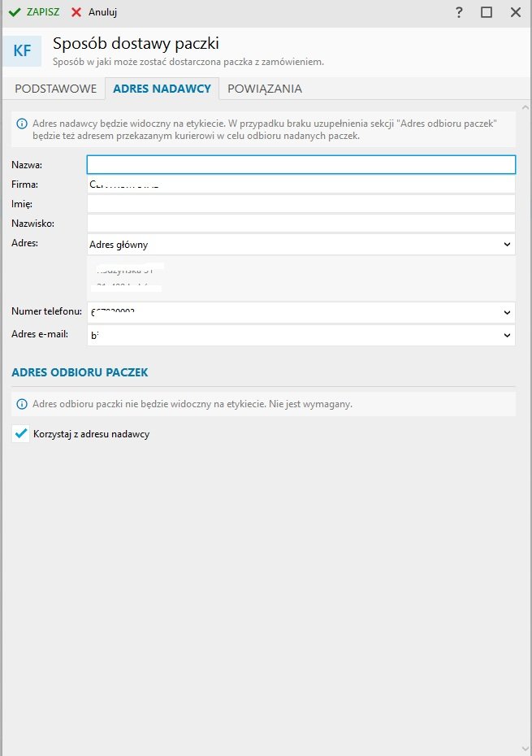Switch to the PODSTAWOWE tab
This screenshot has height=756, width=532.
pyautogui.click(x=55, y=89)
